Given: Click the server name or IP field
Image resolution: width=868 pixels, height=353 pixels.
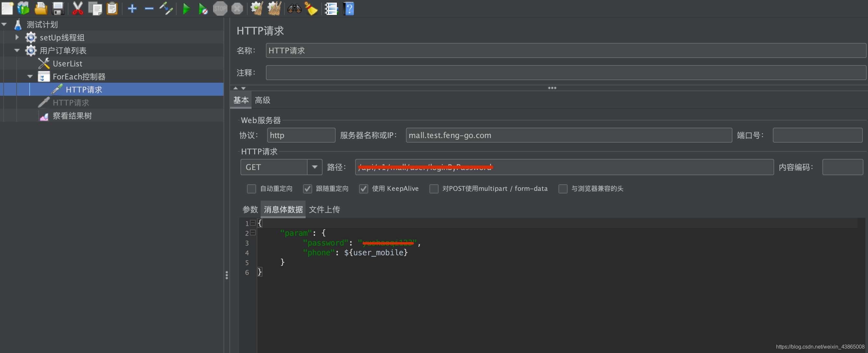Looking at the screenshot, I should click(569, 135).
